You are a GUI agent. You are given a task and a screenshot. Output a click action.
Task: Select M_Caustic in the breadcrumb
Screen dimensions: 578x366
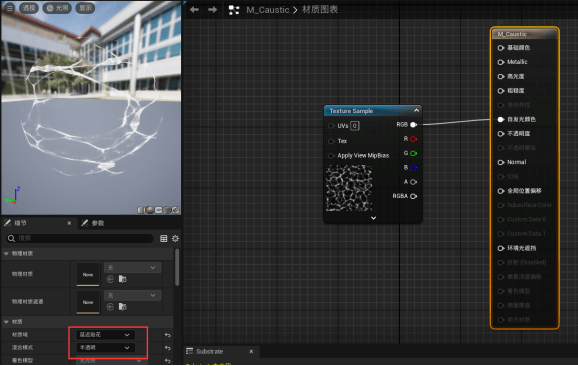tap(268, 10)
